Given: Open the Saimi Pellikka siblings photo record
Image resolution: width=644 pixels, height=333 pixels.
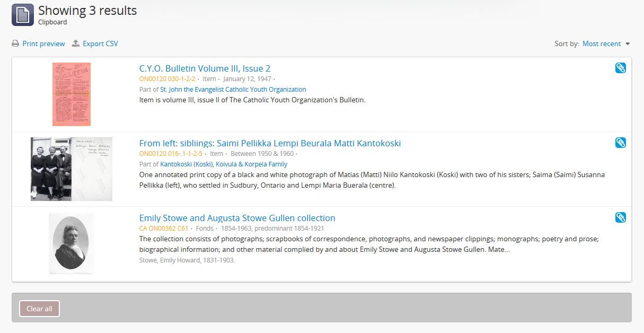Looking at the screenshot, I should pyautogui.click(x=270, y=143).
